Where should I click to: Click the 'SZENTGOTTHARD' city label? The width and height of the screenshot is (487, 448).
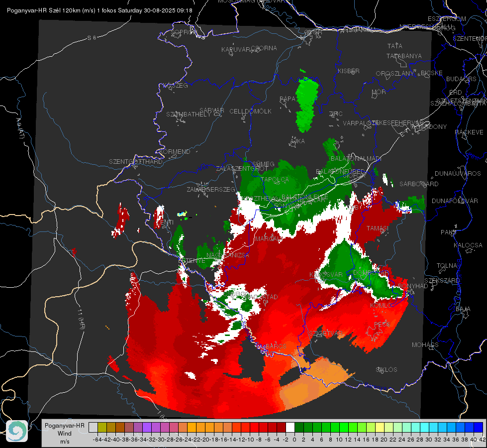136,162
